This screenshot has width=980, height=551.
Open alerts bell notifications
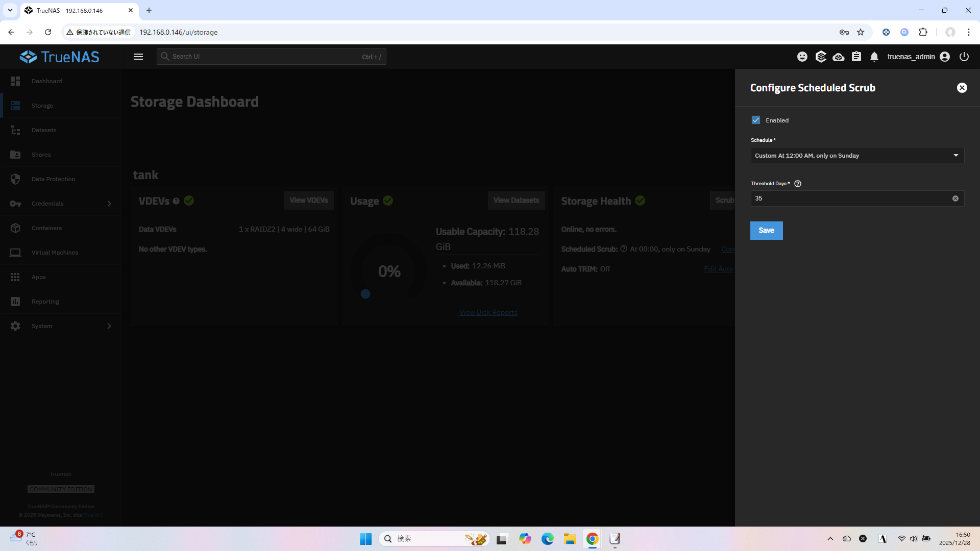[x=874, y=57]
